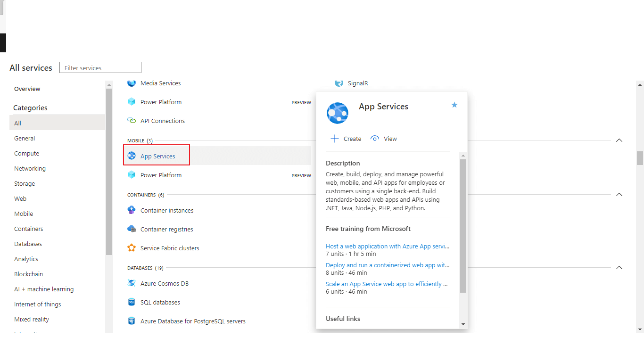The width and height of the screenshot is (644, 362).
Task: Select the Blockchain category
Action: pos(28,274)
